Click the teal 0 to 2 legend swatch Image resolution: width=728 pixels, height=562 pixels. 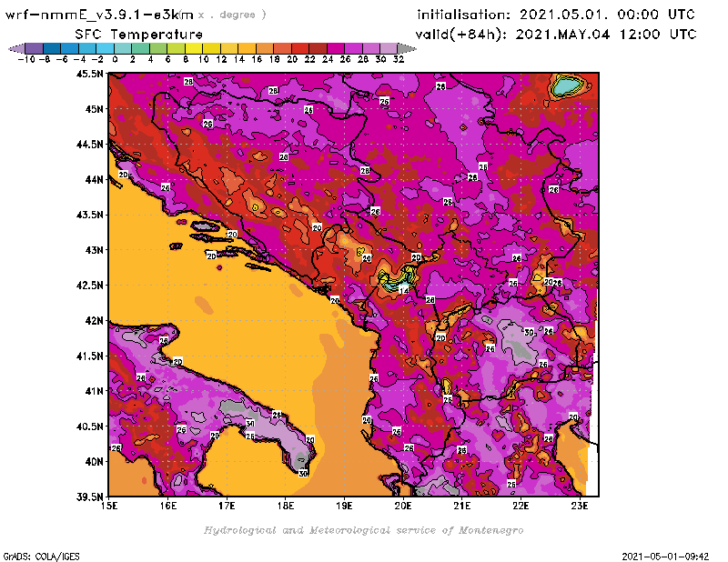123,48
